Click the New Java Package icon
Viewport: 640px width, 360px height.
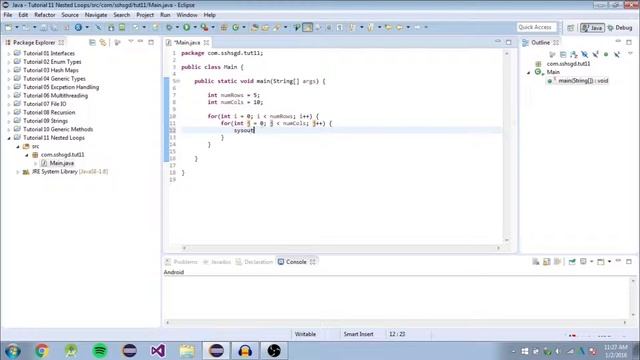point(224,27)
